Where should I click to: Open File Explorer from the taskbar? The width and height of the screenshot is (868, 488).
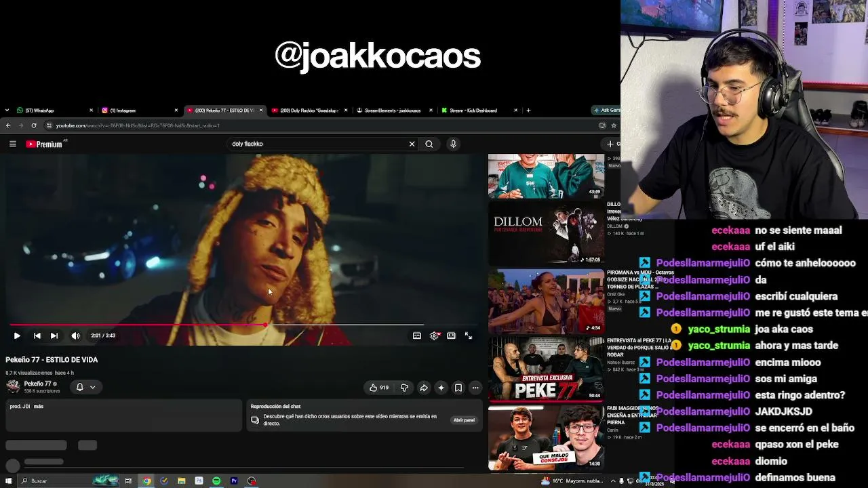181,481
